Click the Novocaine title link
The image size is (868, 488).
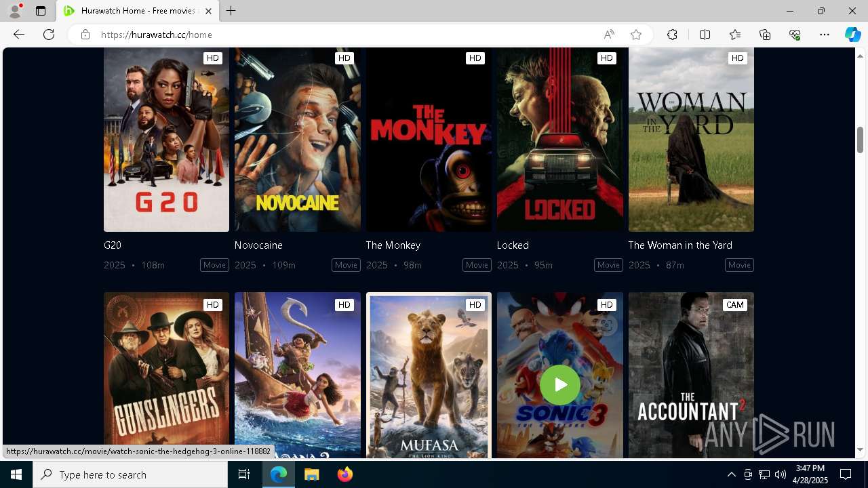click(x=258, y=245)
